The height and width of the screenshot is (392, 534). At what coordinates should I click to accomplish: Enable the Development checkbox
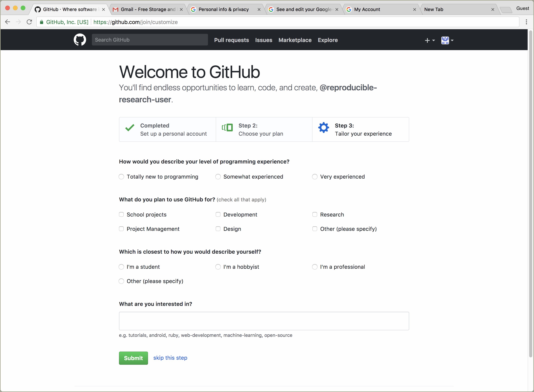point(218,214)
